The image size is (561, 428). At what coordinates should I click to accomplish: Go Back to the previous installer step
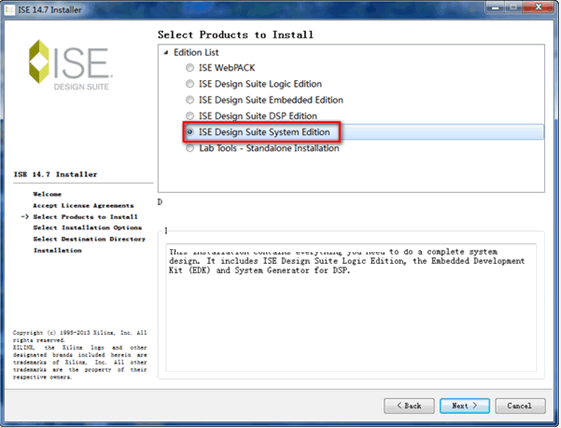(409, 406)
